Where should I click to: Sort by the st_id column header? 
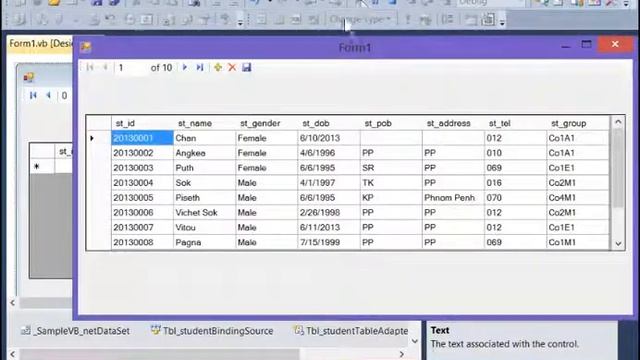point(142,123)
